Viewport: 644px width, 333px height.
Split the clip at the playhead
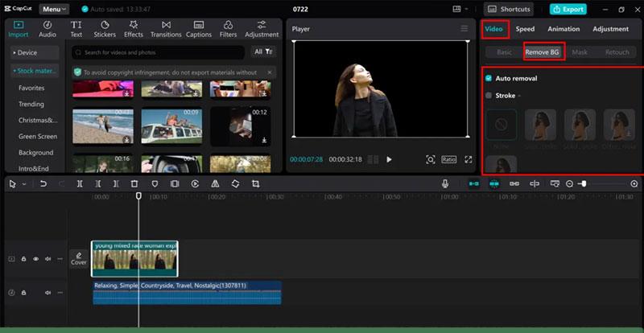coord(80,184)
